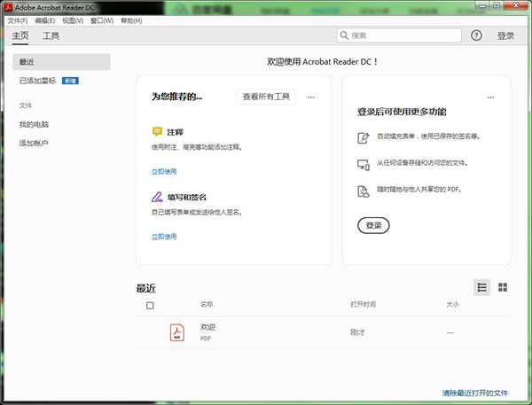Maximize the Acrobat Reader window

[497, 5]
